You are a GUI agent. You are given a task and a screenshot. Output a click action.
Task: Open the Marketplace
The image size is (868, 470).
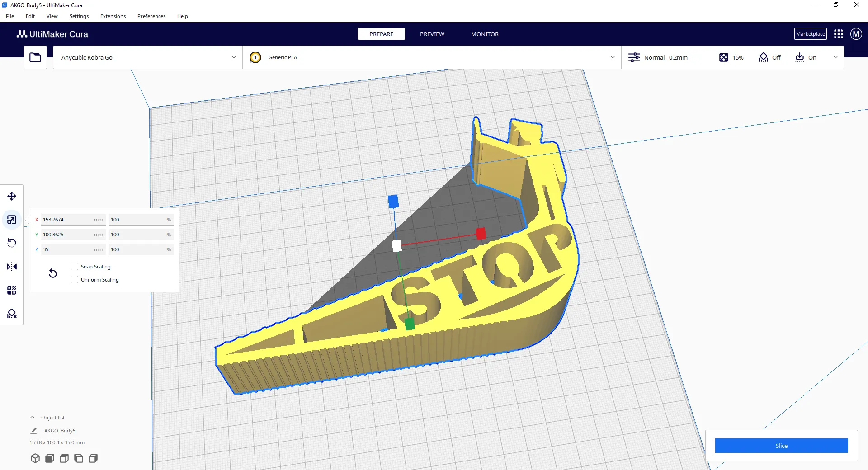pyautogui.click(x=810, y=34)
